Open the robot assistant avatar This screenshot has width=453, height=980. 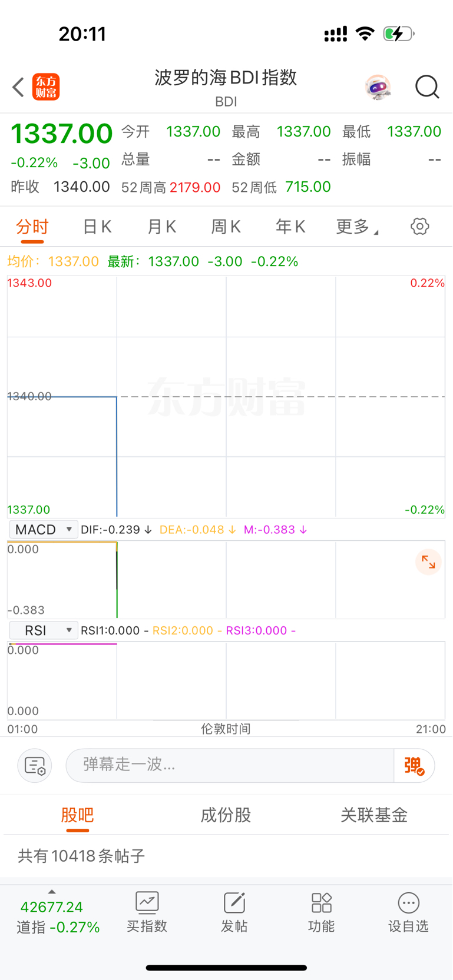378,88
